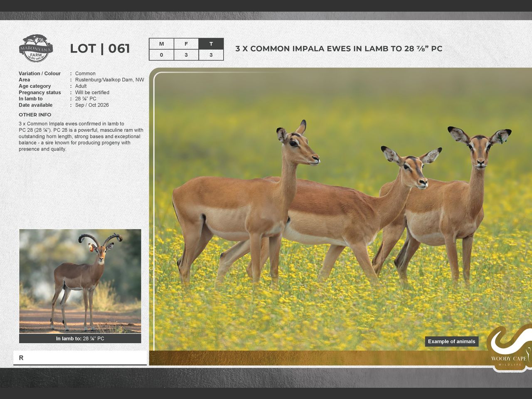
Task: Select the highlighted T column header cell
Action: click(211, 44)
